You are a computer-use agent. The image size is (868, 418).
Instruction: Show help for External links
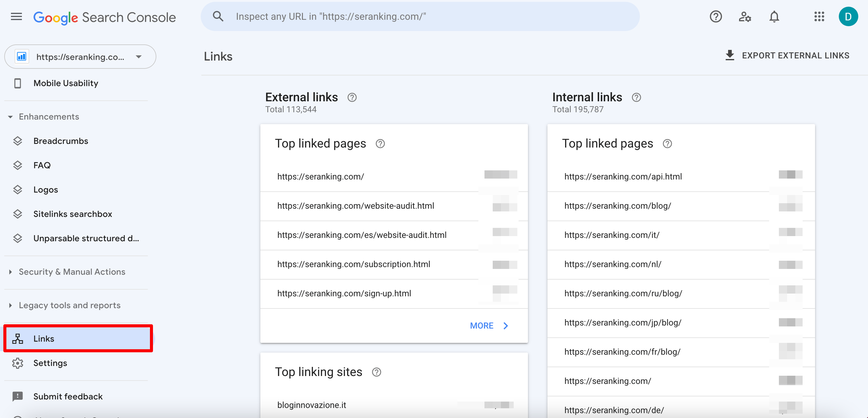[352, 97]
